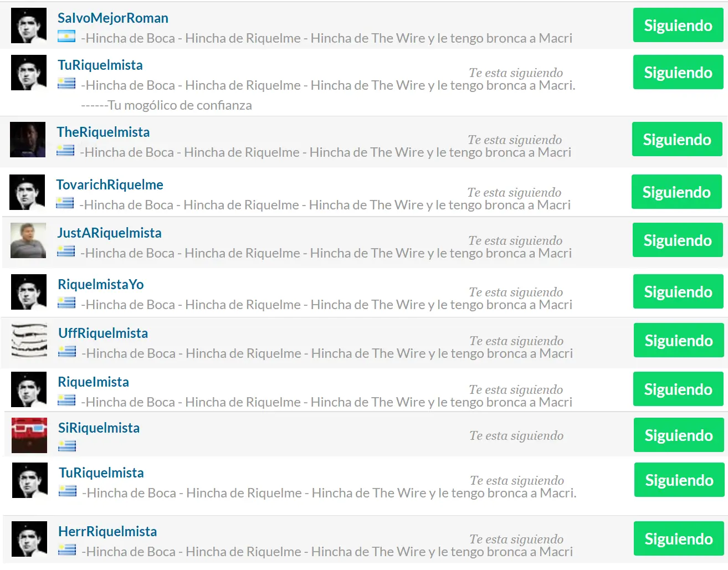Screen dimensions: 728x570
Task: Click 'Te esta siguiendo' in UffRiquelmista row
Action: [516, 341]
